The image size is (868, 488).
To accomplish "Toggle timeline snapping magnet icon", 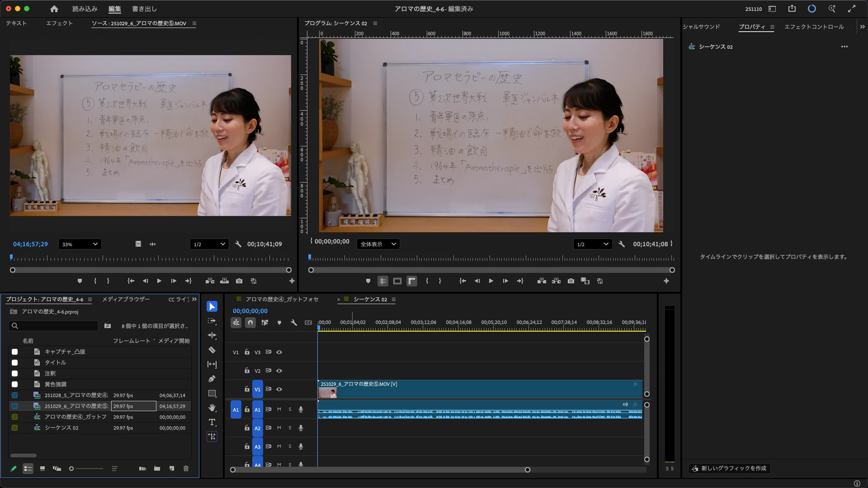I will pos(250,323).
